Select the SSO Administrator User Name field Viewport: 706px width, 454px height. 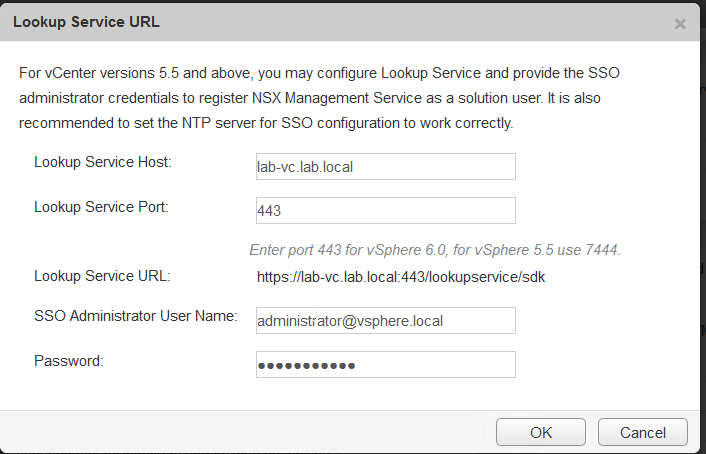pyautogui.click(x=385, y=320)
